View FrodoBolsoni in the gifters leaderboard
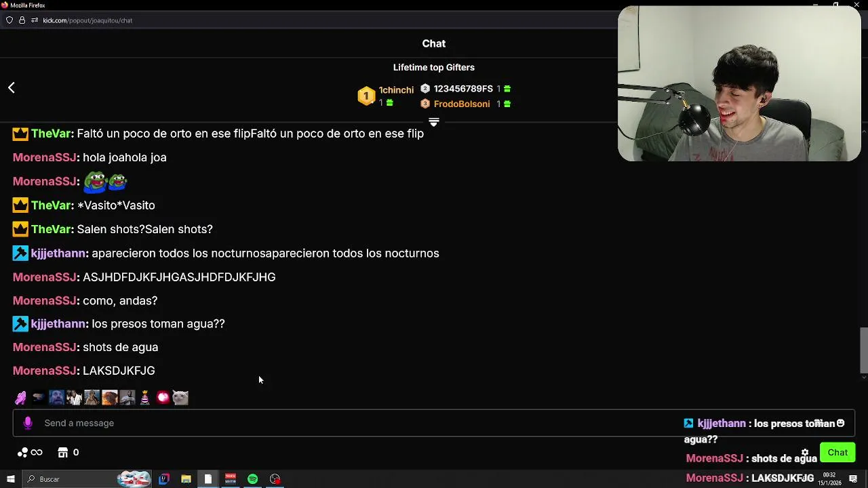This screenshot has width=868, height=488. pyautogui.click(x=461, y=104)
